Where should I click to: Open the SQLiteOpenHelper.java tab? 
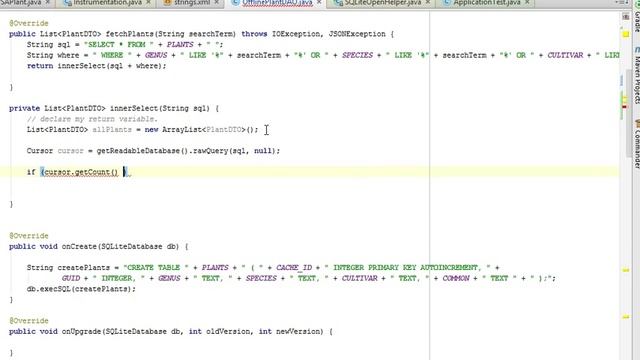382,3
